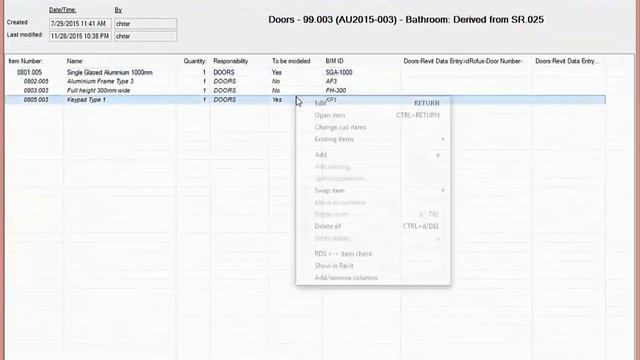Click the Last modified date/time field
Screen dimensions: 640x360
click(80, 36)
